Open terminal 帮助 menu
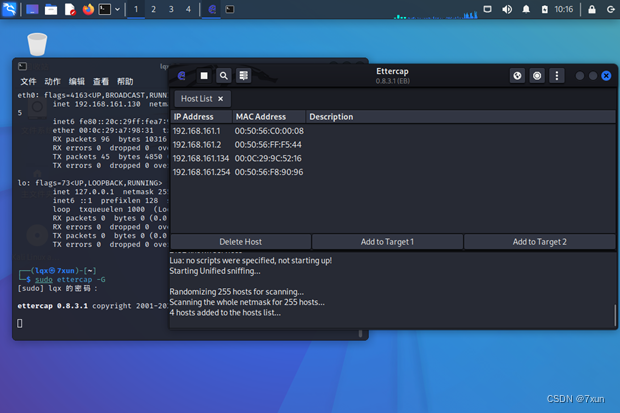620x413 pixels. [x=125, y=81]
